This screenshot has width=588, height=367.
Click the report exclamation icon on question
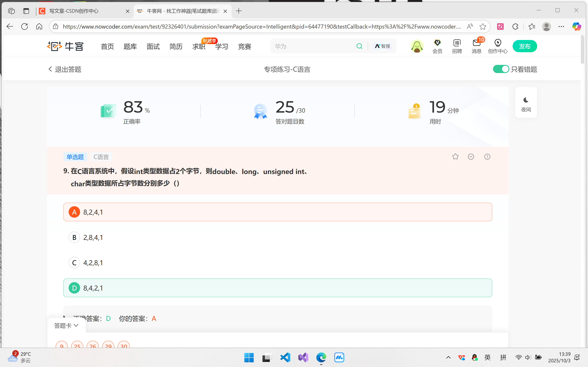(487, 156)
